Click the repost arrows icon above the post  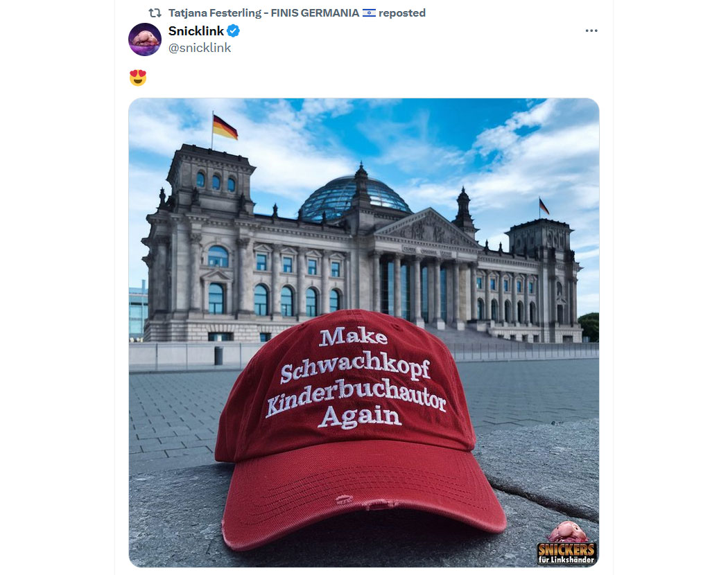pyautogui.click(x=155, y=13)
